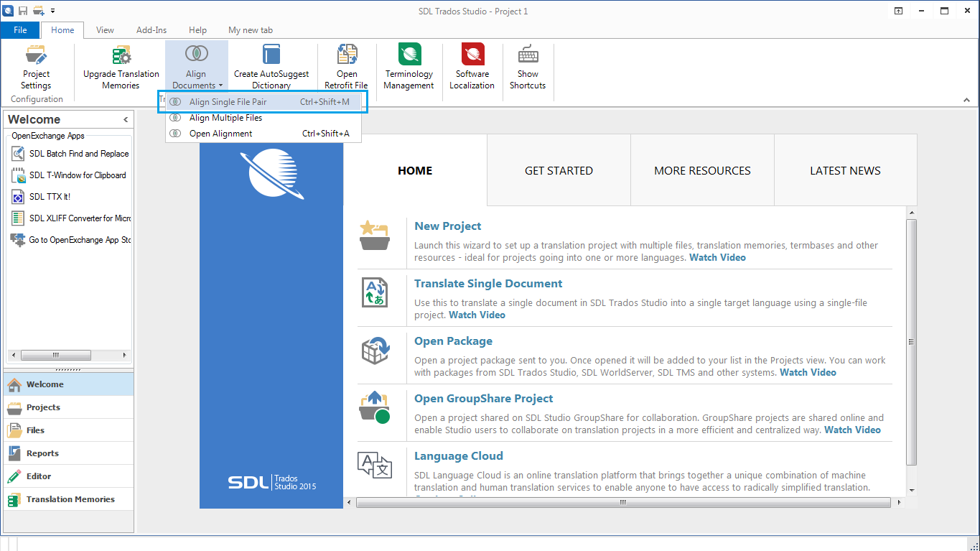Choose Align Single File Pair
Screen dimensions: 980x551
(263, 102)
